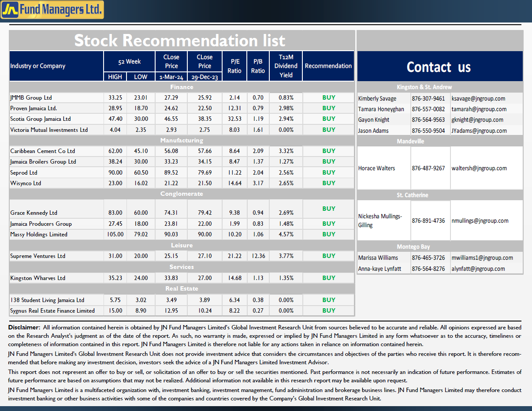
Task: Click Horace Walters phone 876-487-9267
Action: pos(428,168)
